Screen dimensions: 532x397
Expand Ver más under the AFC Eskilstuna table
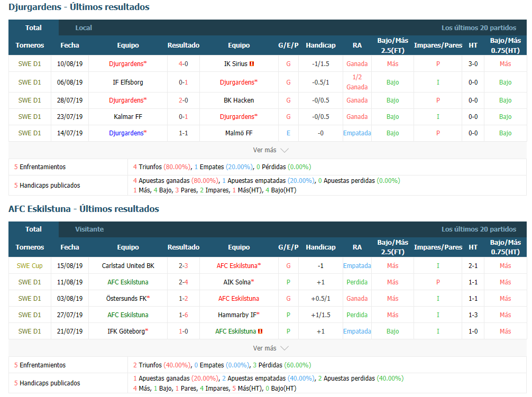(270, 348)
